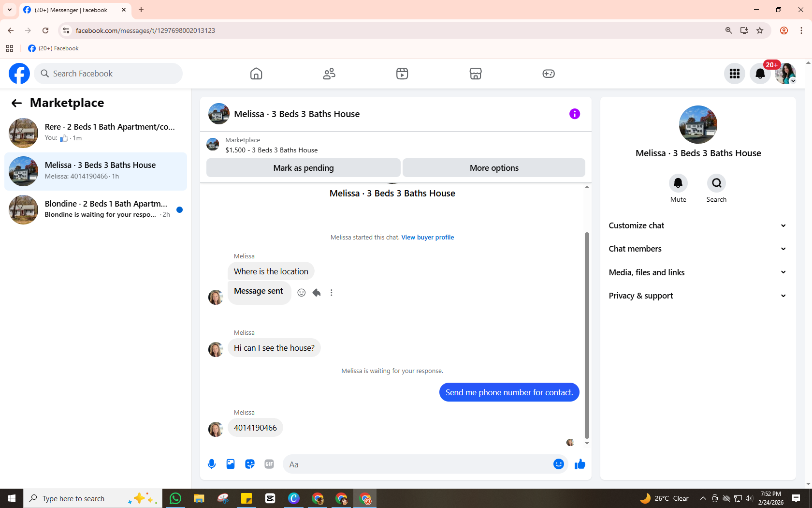Viewport: 812px width, 508px height.
Task: Select the Melissa 3 Beds 3 Baths conversation
Action: pos(96,171)
